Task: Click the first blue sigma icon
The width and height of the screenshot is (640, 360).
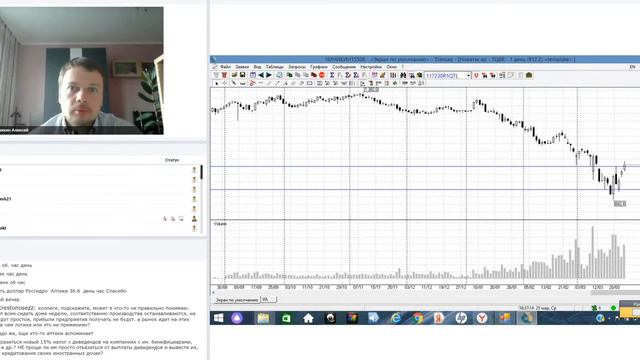Action: click(x=332, y=75)
